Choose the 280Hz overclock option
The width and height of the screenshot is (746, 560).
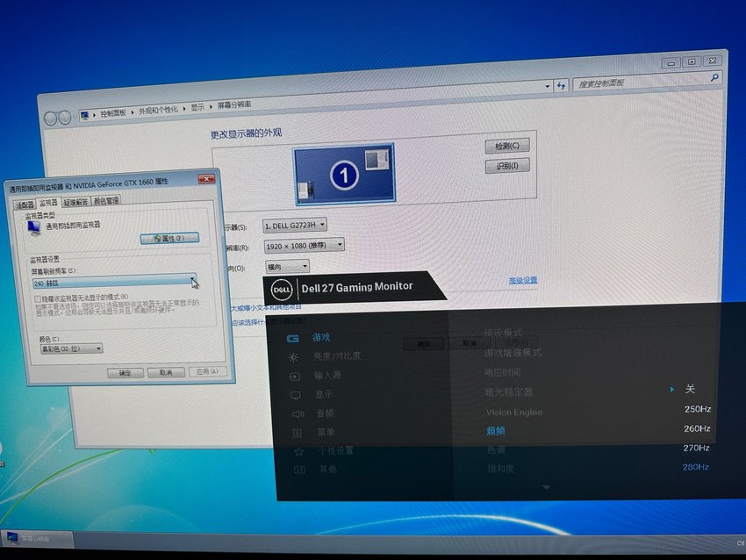696,467
